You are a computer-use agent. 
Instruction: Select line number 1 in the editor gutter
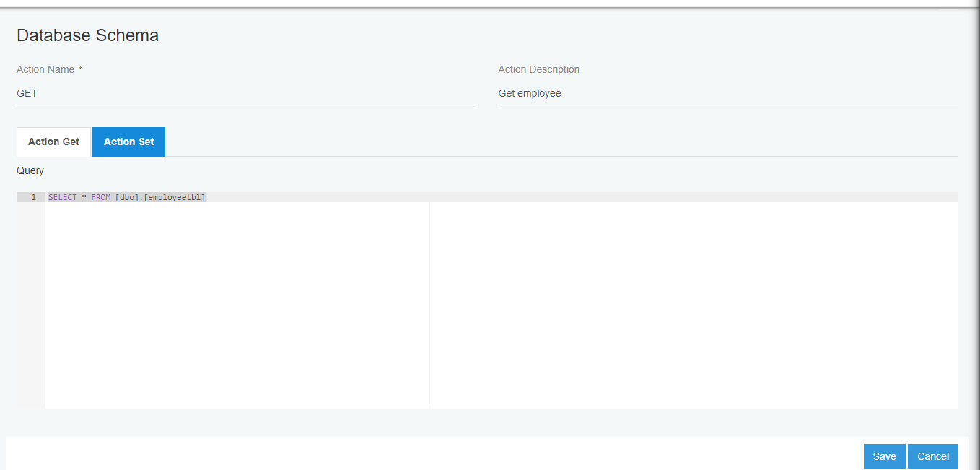(33, 196)
